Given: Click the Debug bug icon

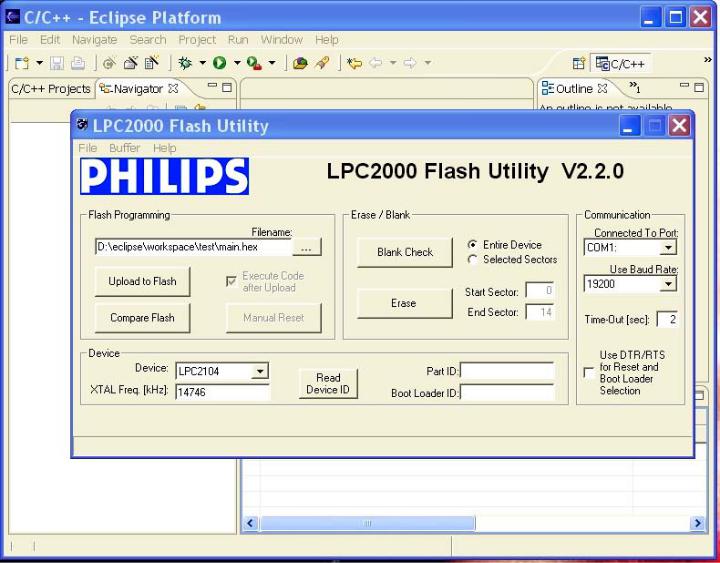Looking at the screenshot, I should pos(186,62).
